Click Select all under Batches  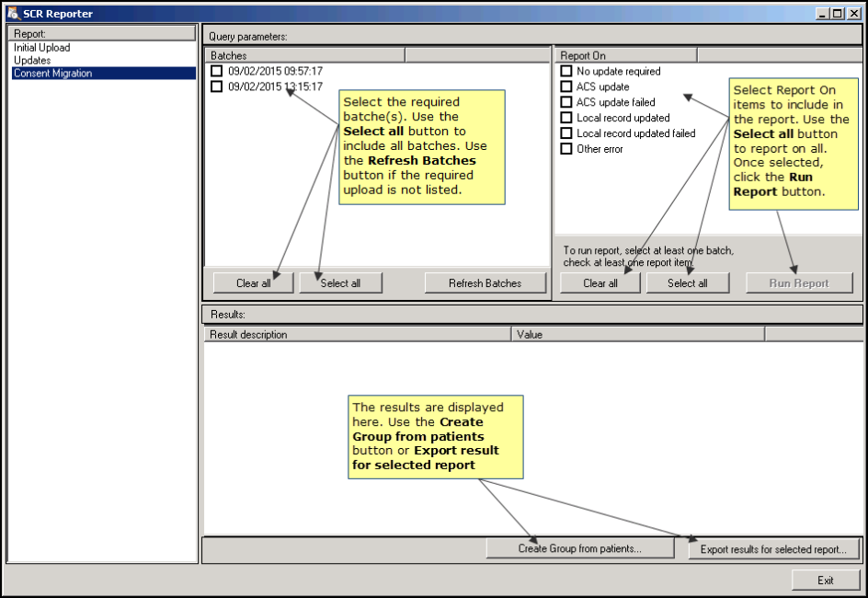340,283
